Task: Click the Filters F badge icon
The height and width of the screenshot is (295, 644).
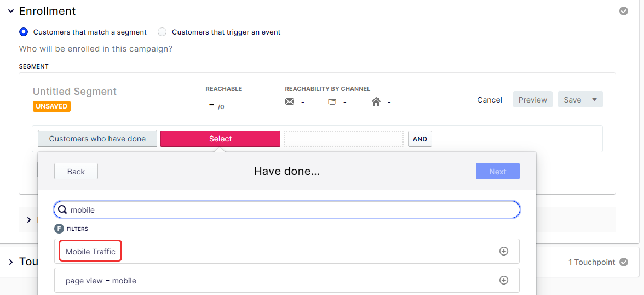Action: click(x=59, y=229)
